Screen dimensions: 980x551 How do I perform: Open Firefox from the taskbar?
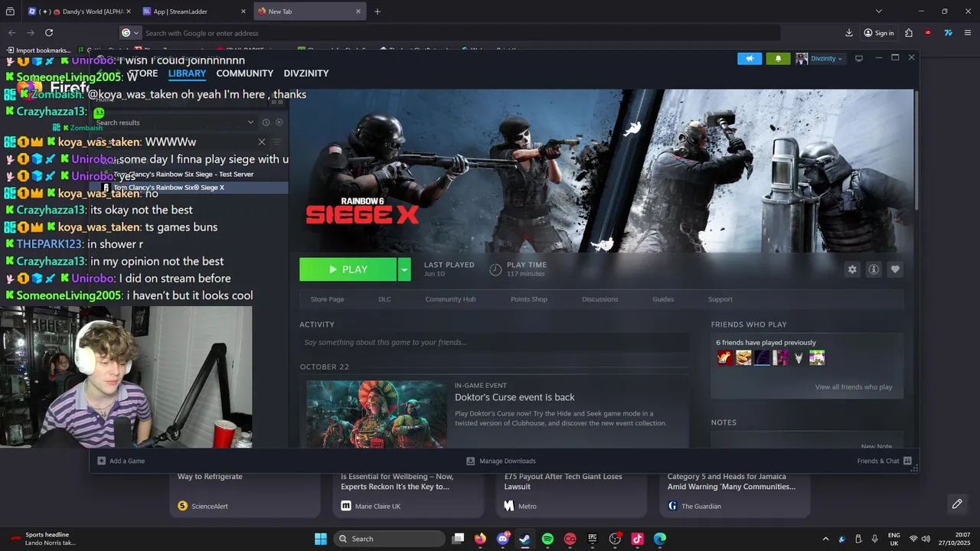480,539
